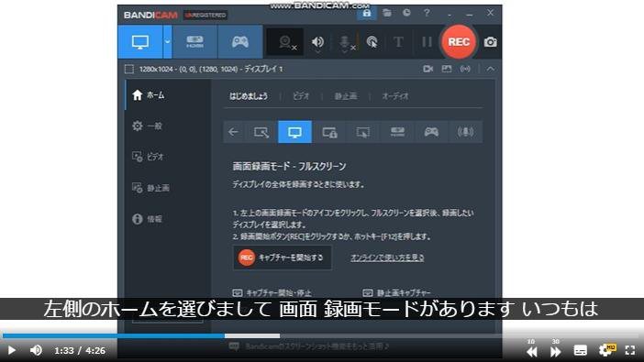644x362 pixels.
Task: Switch to the ビデオ tab
Action: 301,96
